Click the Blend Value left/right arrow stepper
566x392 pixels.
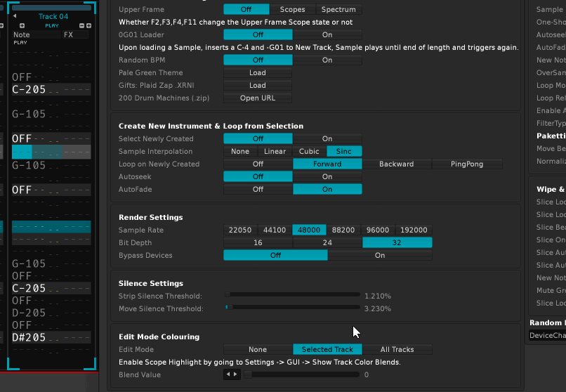(x=231, y=374)
